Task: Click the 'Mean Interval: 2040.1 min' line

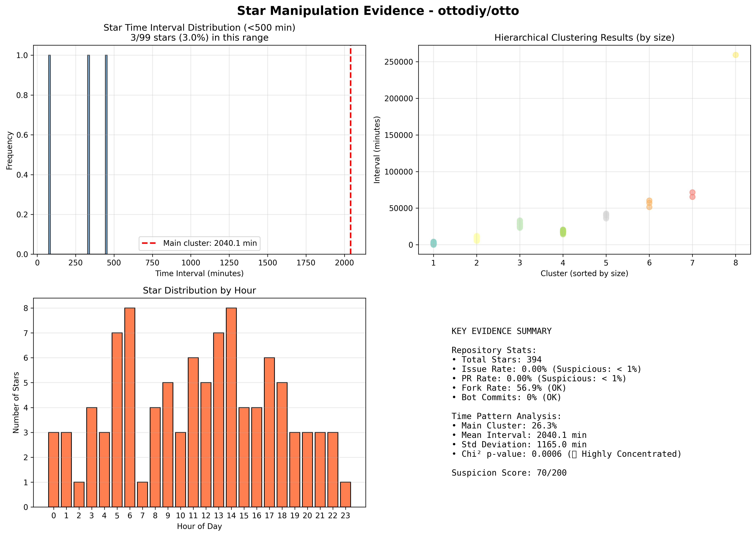Action: (519, 435)
